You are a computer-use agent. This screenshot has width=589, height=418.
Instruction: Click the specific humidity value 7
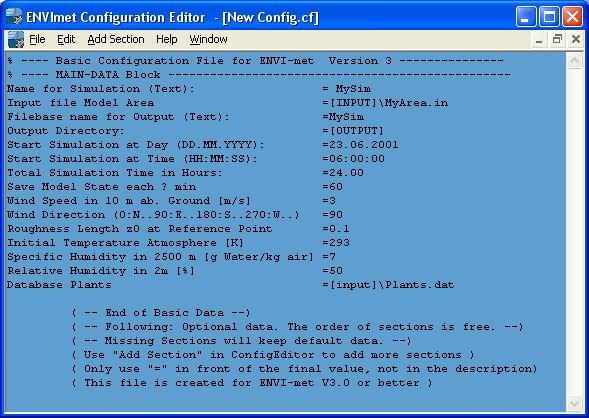332,257
